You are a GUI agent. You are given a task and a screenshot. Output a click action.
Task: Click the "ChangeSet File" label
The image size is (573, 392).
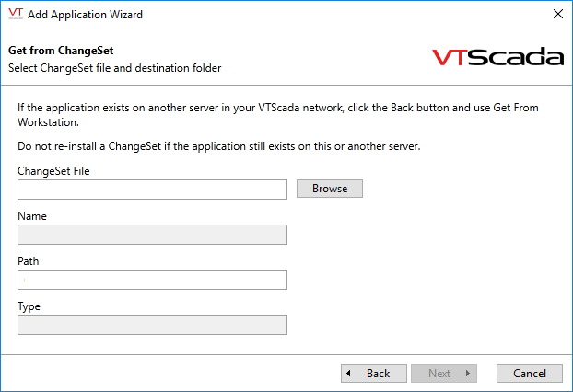[53, 171]
